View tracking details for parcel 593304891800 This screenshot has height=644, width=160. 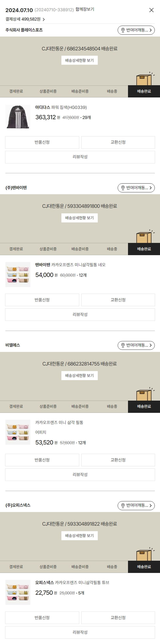79,218
